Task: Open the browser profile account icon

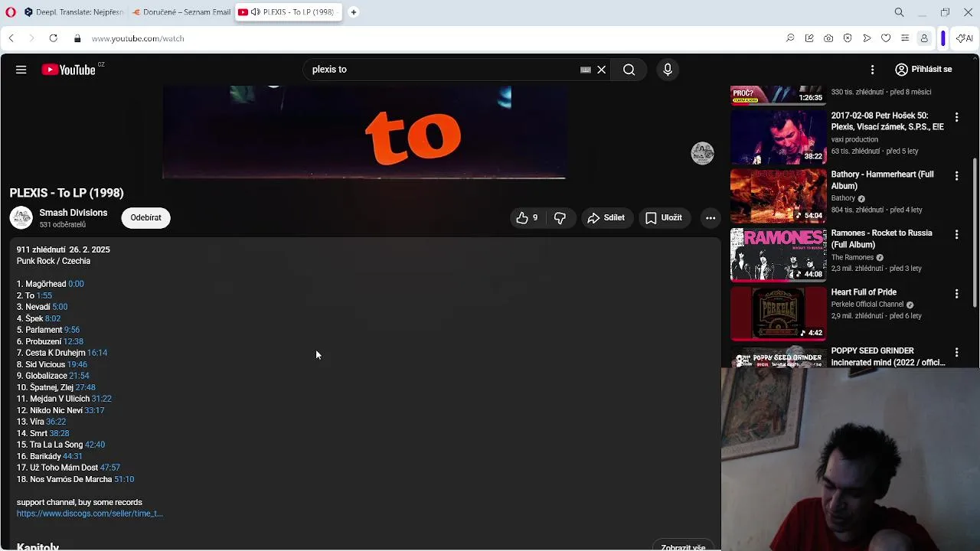Action: pyautogui.click(x=924, y=38)
